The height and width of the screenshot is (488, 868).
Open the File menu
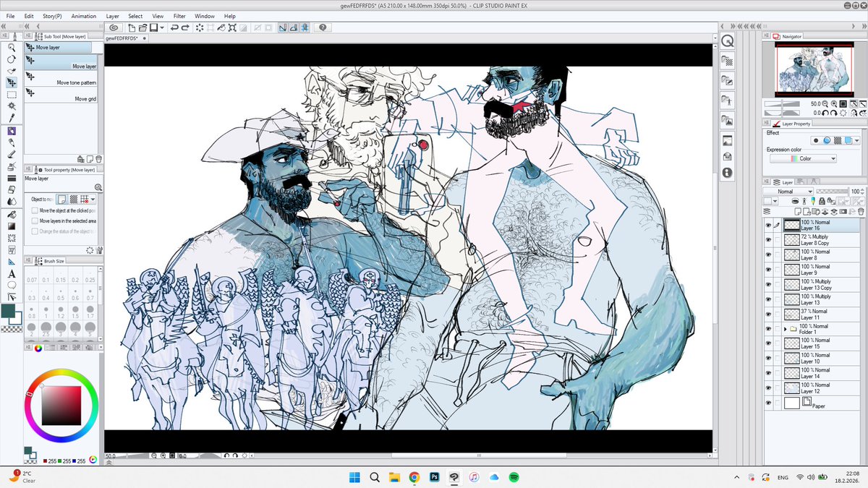pyautogui.click(x=10, y=16)
